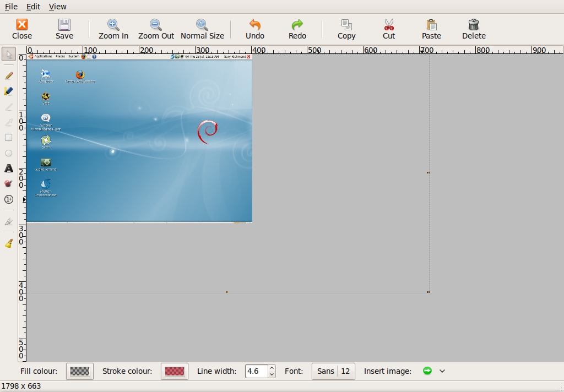
Task: Open the Sans 12 font chooser
Action: click(x=333, y=371)
